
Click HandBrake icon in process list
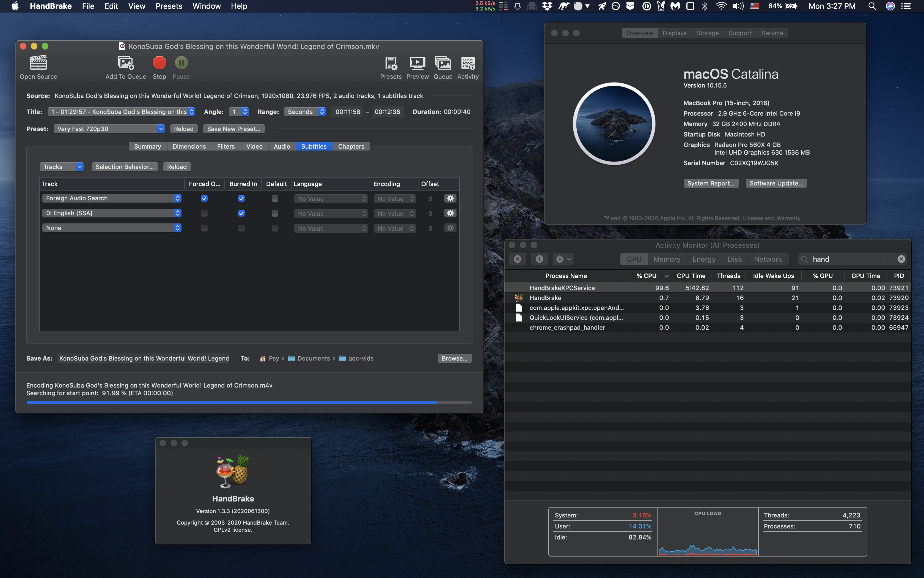[x=518, y=298]
